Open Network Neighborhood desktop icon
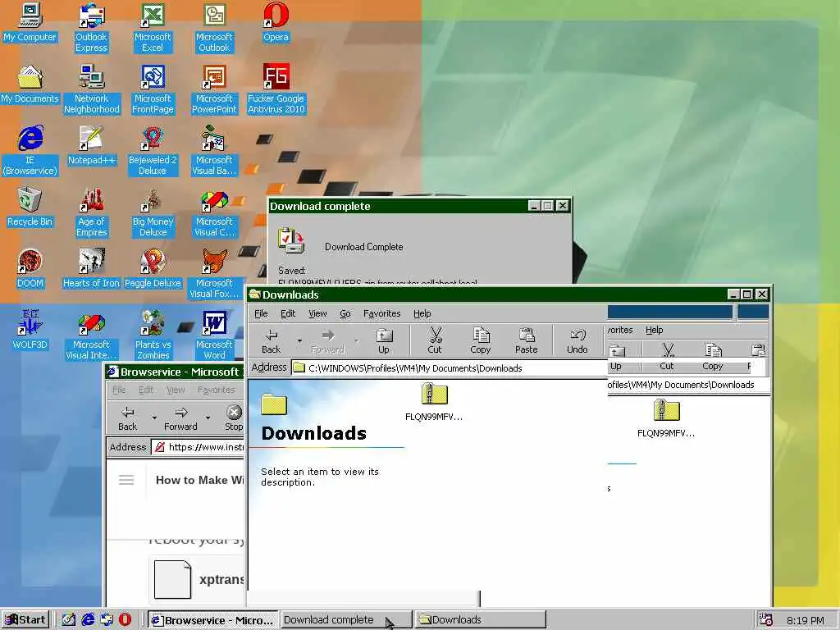The image size is (840, 630). (x=92, y=89)
